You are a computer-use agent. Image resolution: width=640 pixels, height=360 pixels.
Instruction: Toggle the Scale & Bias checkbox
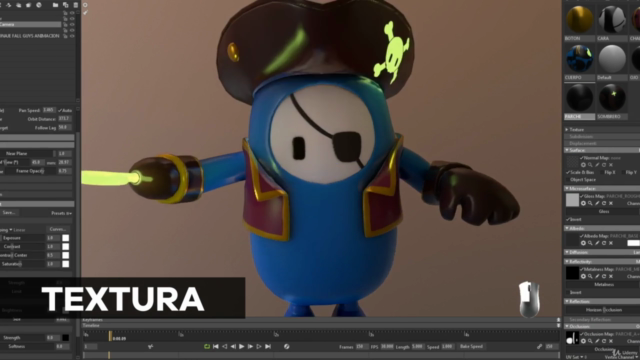click(568, 172)
